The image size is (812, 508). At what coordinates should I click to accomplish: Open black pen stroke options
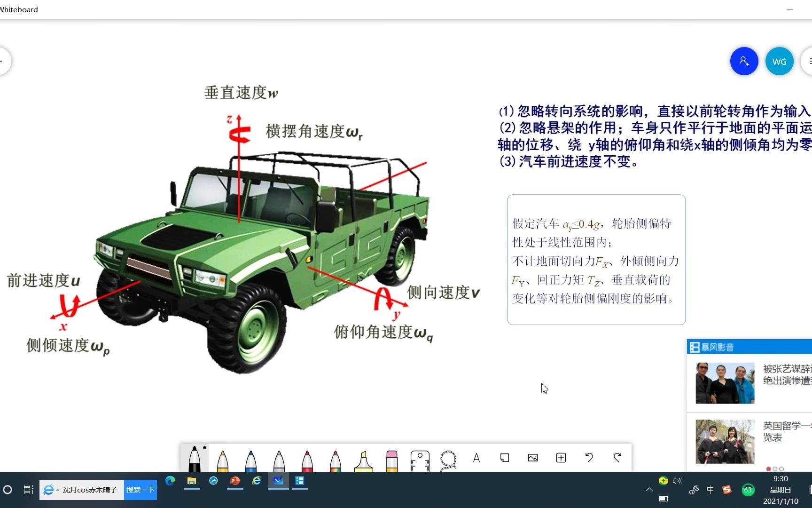tap(204, 448)
